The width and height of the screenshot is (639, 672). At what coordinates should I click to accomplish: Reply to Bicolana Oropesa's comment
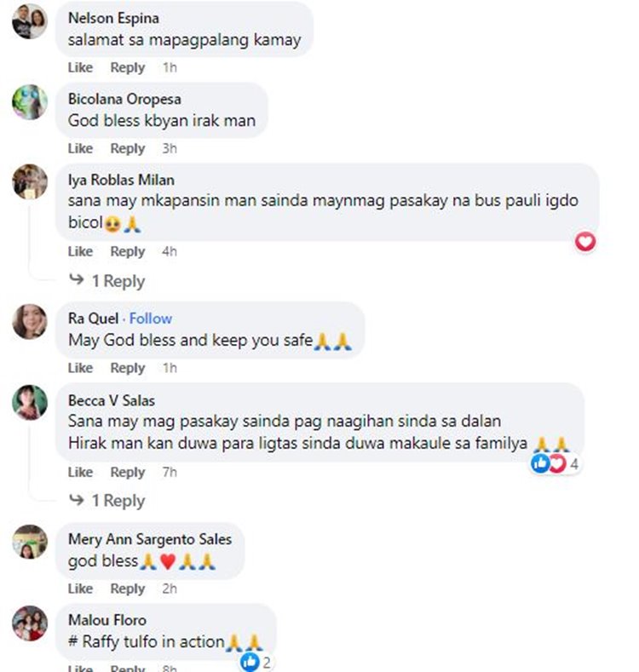point(128,148)
